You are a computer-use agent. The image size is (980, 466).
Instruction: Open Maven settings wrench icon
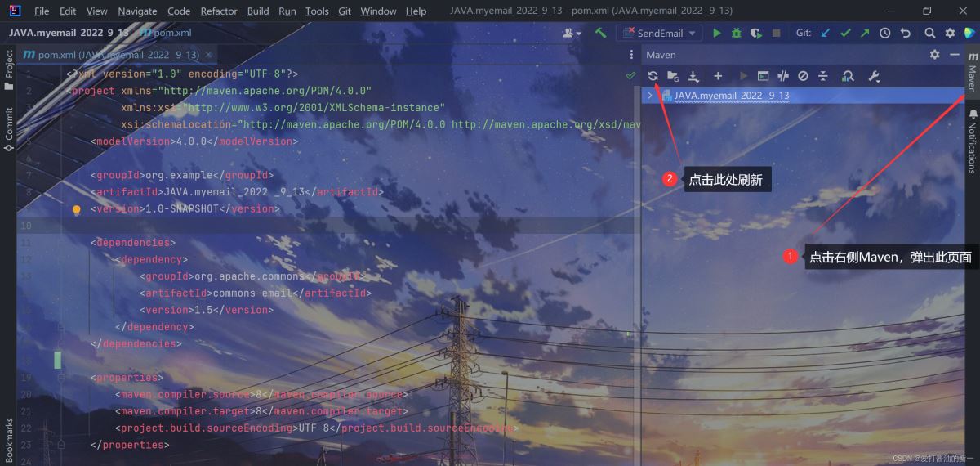(x=873, y=76)
